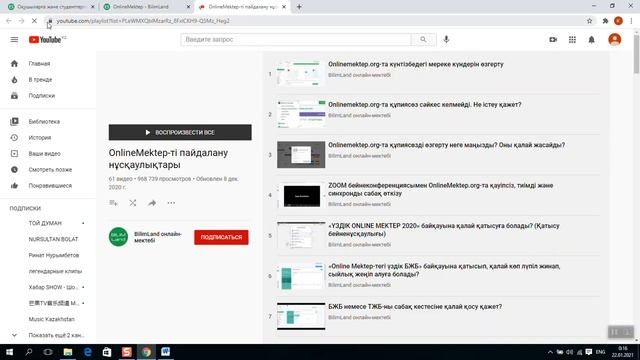Open video title 'құпиясөз сәйкес келмейді'

424,104
